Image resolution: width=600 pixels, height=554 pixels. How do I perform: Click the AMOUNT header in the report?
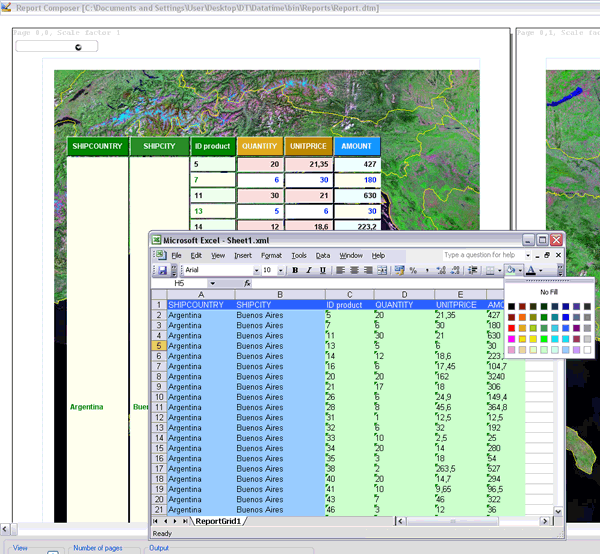(357, 146)
